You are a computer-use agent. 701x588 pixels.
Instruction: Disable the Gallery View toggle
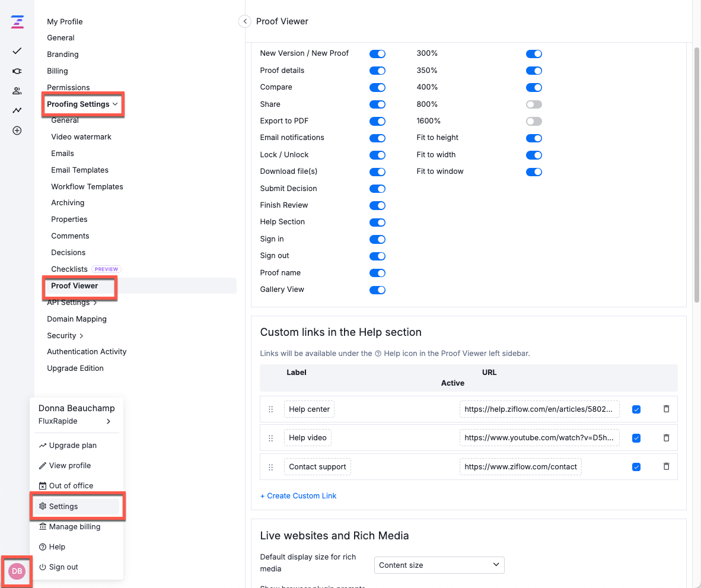click(x=377, y=290)
